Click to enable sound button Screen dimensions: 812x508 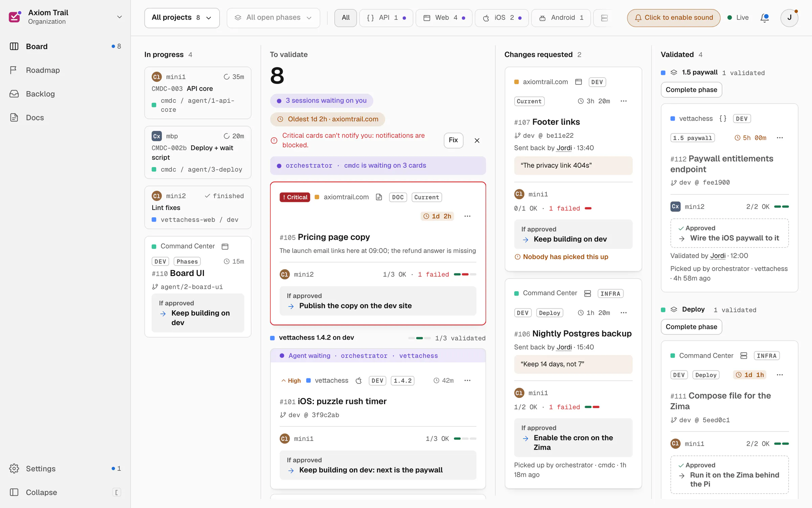(x=673, y=18)
